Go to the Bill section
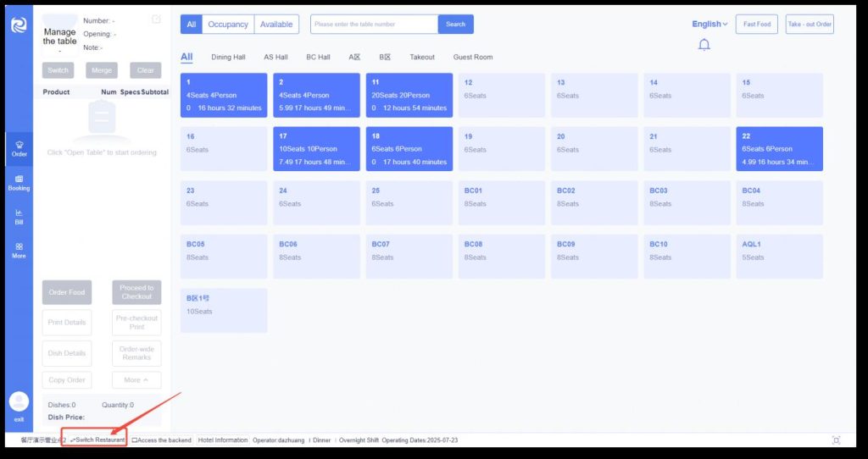 19,217
